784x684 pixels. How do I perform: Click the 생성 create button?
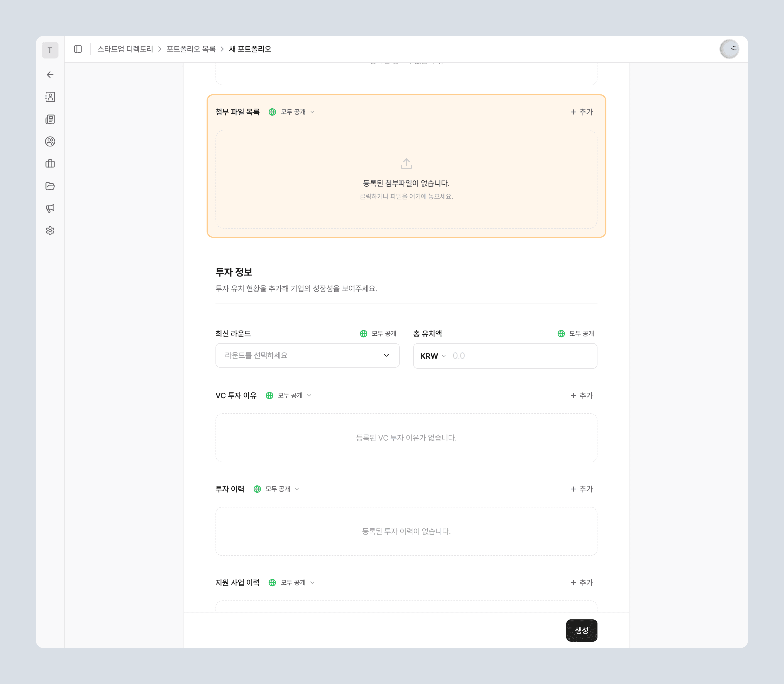[581, 631]
